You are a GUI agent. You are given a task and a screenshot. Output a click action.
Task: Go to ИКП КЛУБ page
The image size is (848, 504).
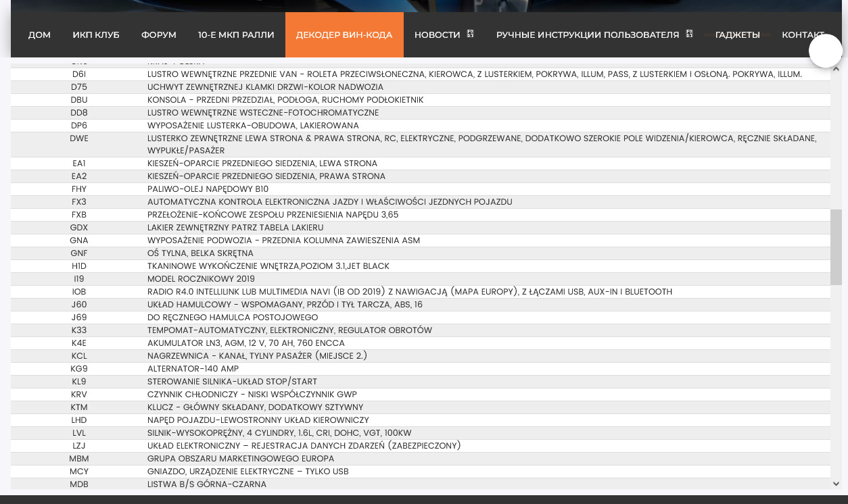pyautogui.click(x=96, y=34)
